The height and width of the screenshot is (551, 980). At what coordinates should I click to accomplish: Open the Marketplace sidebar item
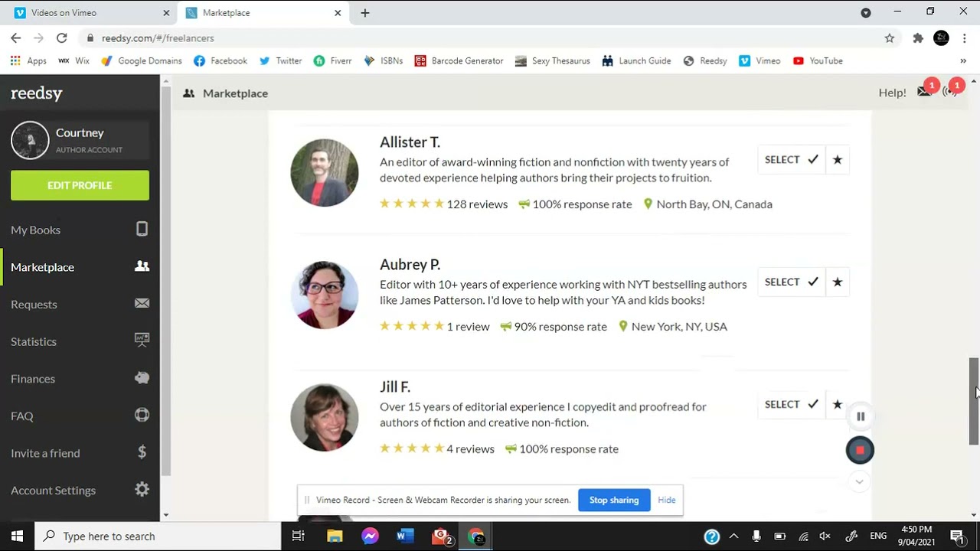(x=80, y=267)
